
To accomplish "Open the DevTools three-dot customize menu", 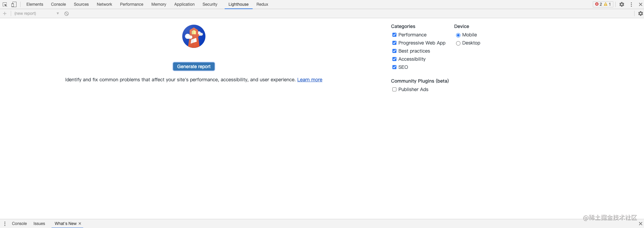I will click(631, 4).
